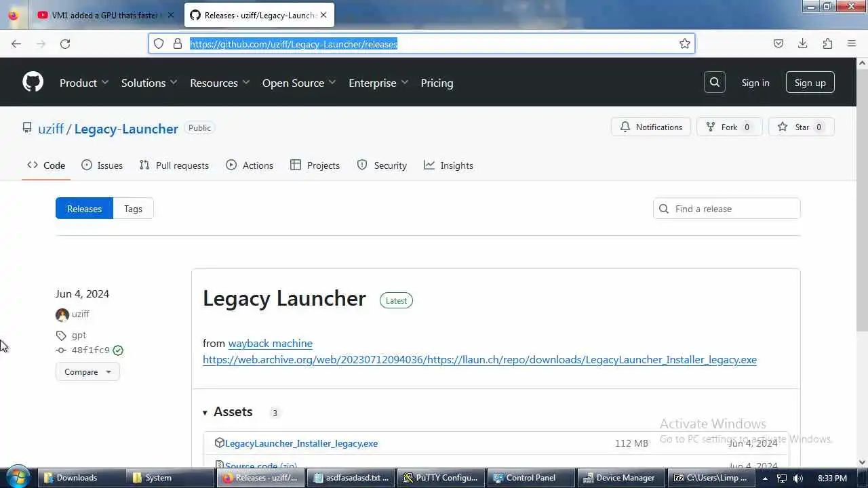Open the Legacy Launcher release title
Screen dimensions: 868x488
pyautogui.click(x=284, y=298)
